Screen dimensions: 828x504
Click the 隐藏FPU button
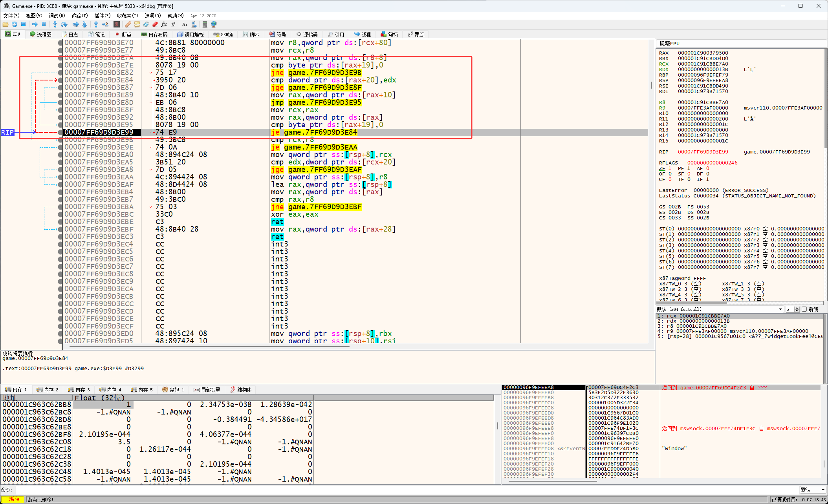pos(669,43)
